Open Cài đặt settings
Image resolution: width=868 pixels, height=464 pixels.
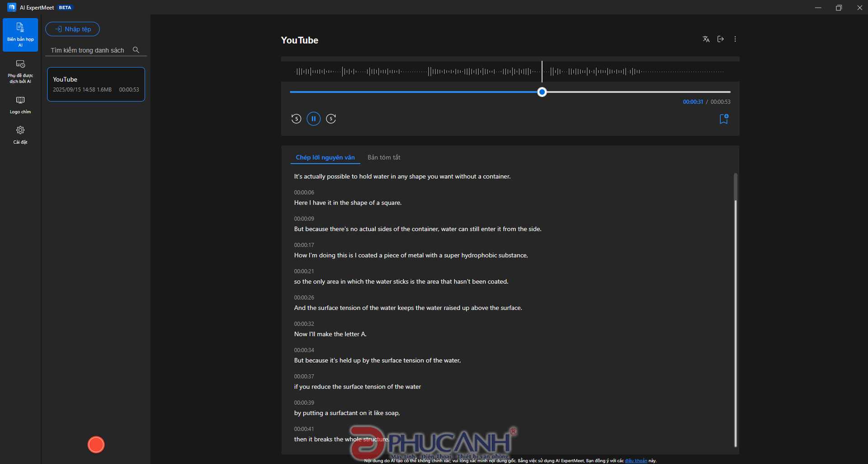coord(20,135)
